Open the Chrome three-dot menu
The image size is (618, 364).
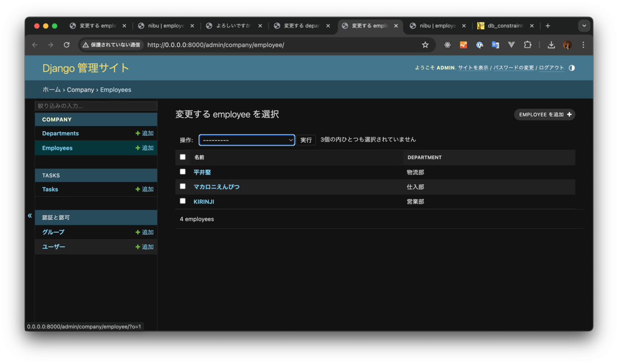coord(583,45)
